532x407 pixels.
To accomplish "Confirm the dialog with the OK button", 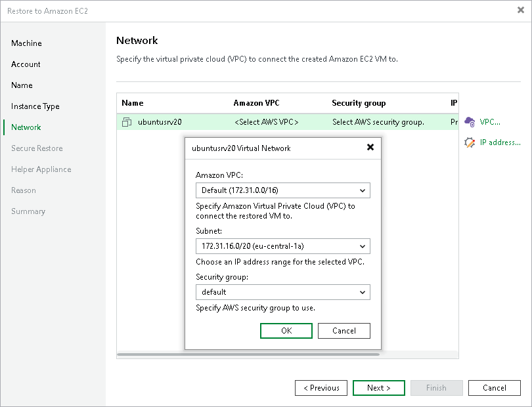I will click(x=286, y=331).
